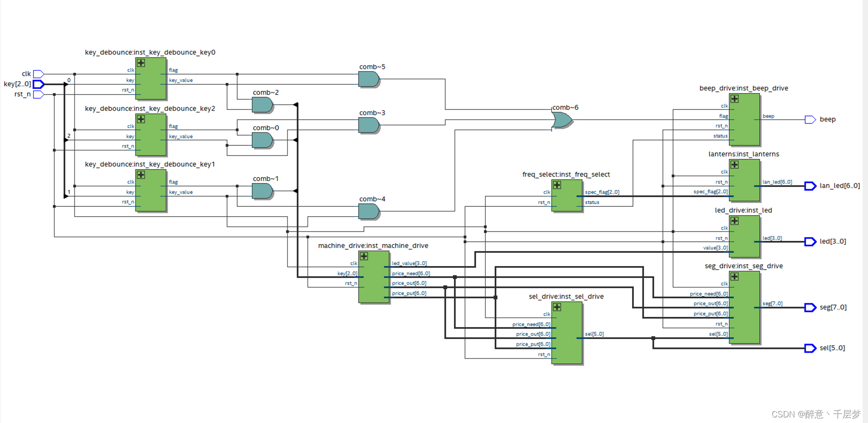Viewport: 868px width, 423px height.
Task: Click the clk input pin symbol
Action: [x=39, y=74]
